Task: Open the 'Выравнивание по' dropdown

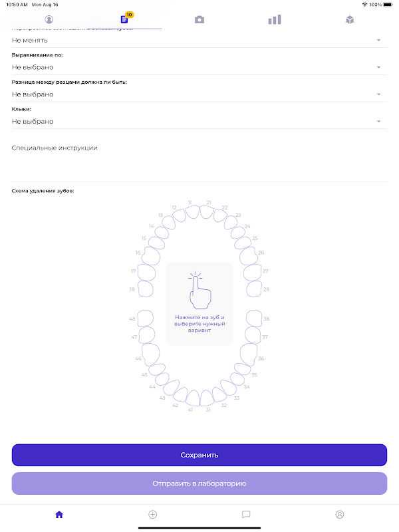Action: (x=199, y=67)
